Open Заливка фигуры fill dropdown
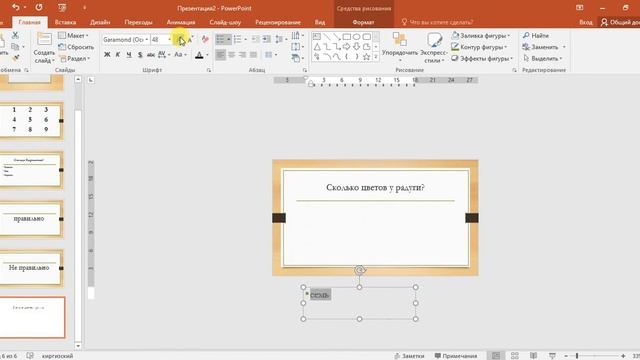The image size is (640, 360). coord(481,36)
